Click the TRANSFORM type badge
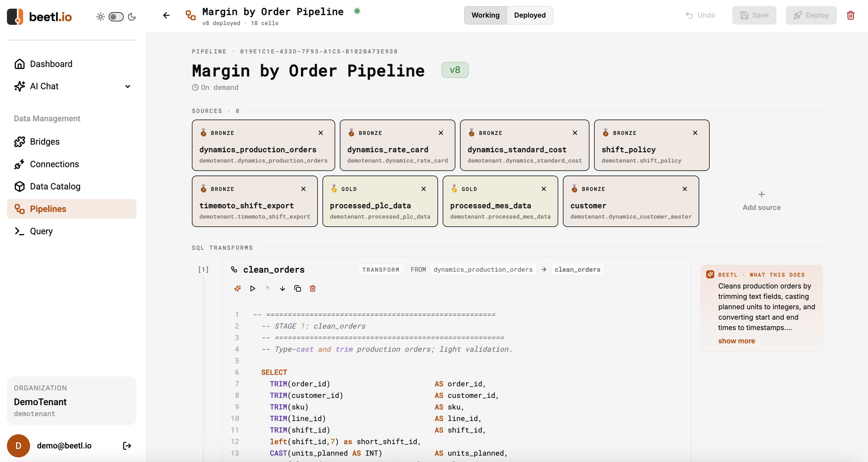868x462 pixels. pos(381,270)
